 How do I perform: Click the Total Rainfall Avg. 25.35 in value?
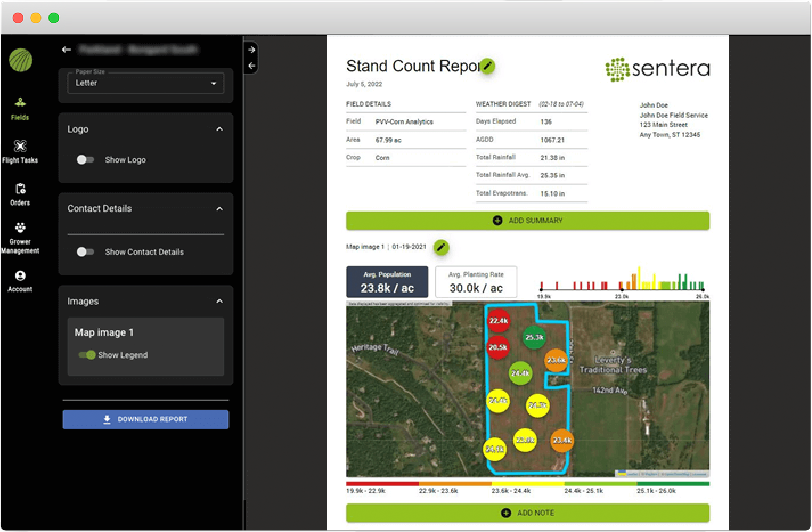click(x=552, y=176)
